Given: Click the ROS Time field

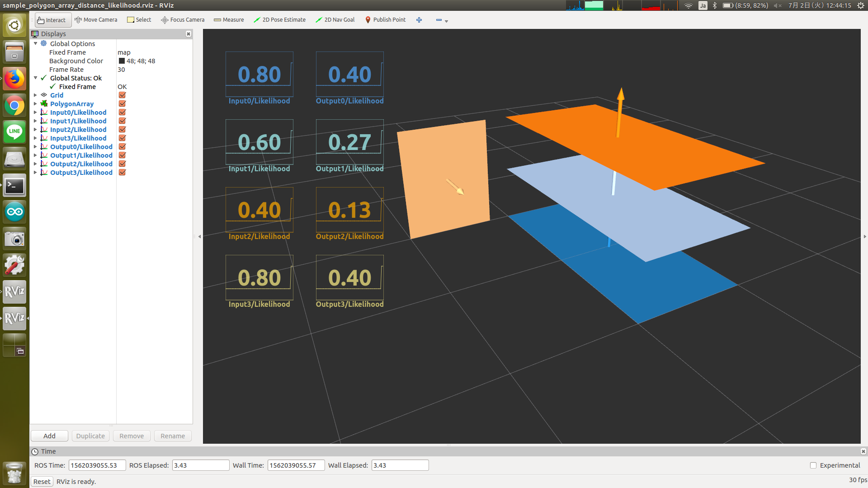Looking at the screenshot, I should click(x=97, y=465).
